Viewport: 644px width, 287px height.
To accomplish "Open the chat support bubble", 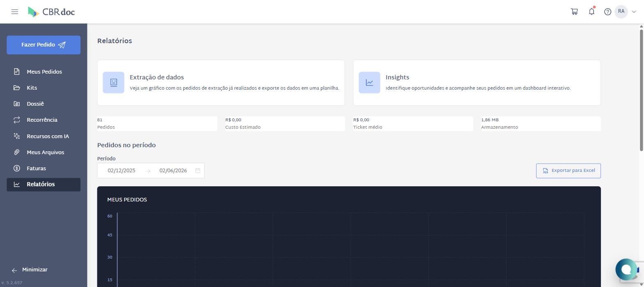I will point(626,269).
